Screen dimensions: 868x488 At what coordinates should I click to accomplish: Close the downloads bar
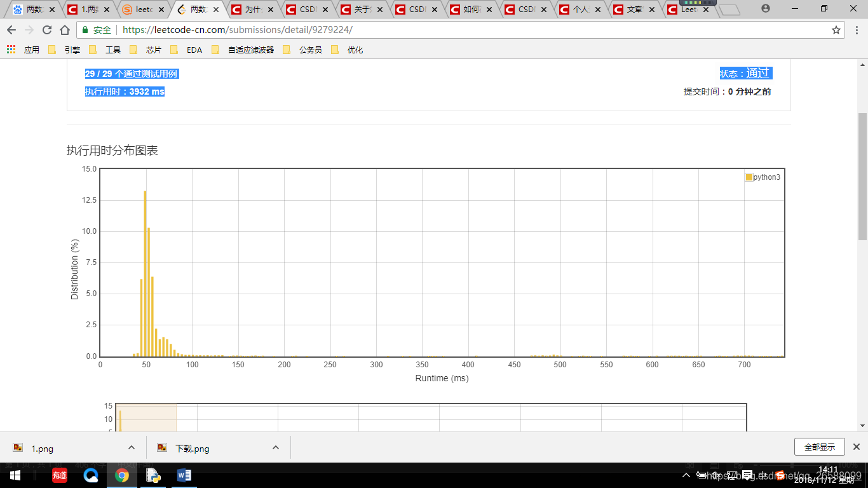click(x=857, y=447)
